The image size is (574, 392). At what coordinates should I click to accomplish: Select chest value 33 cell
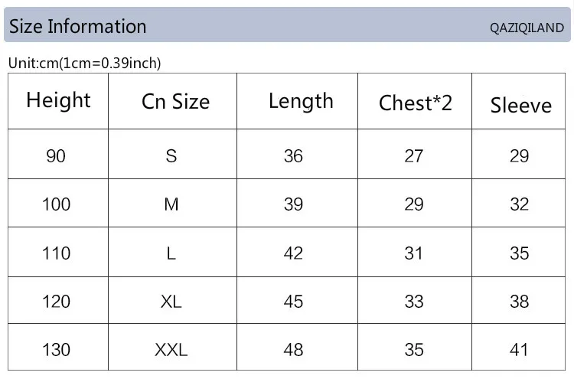click(x=414, y=302)
